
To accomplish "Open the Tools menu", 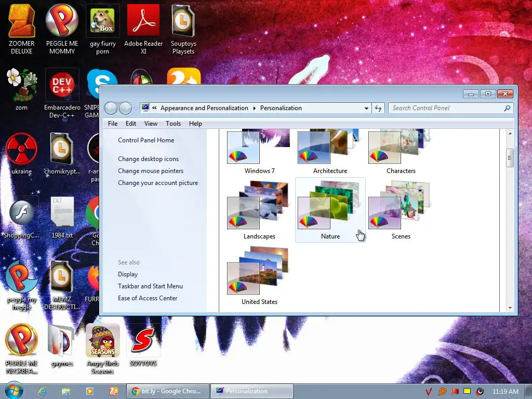I will [173, 124].
